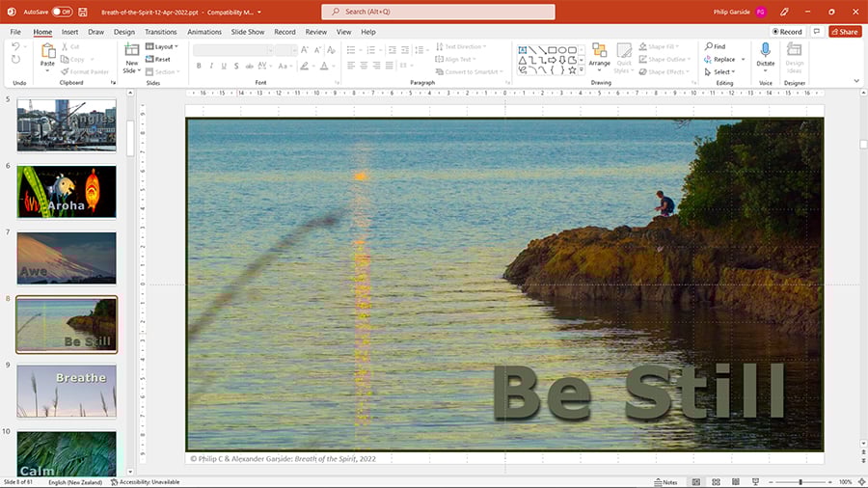Image resolution: width=868 pixels, height=488 pixels.
Task: Reset the slide with the Reset command
Action: pos(158,59)
